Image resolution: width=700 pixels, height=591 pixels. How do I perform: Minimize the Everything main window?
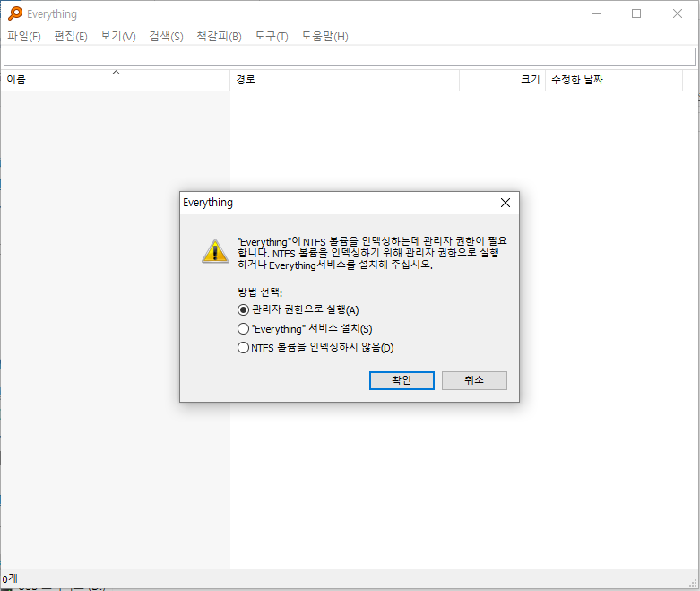point(596,13)
